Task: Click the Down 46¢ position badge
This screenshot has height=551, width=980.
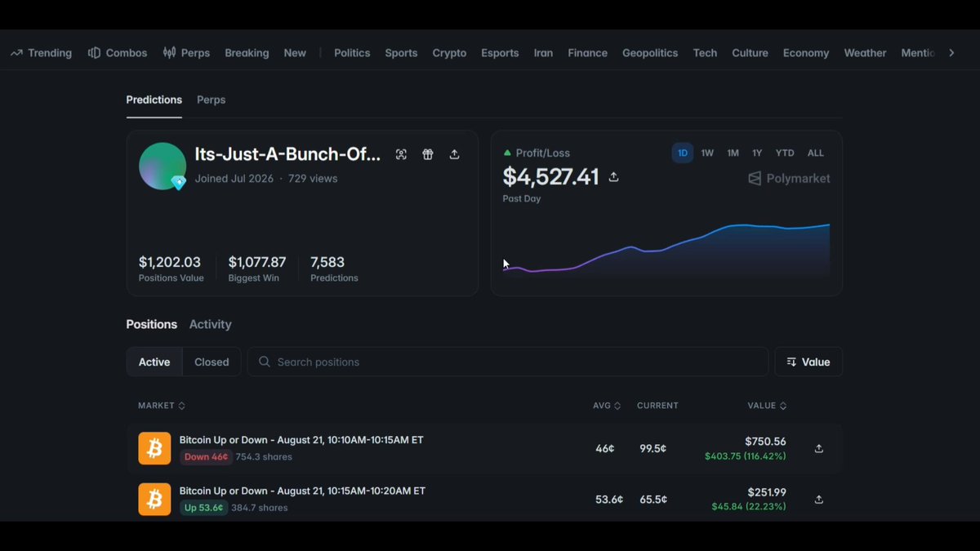Action: [x=206, y=457]
